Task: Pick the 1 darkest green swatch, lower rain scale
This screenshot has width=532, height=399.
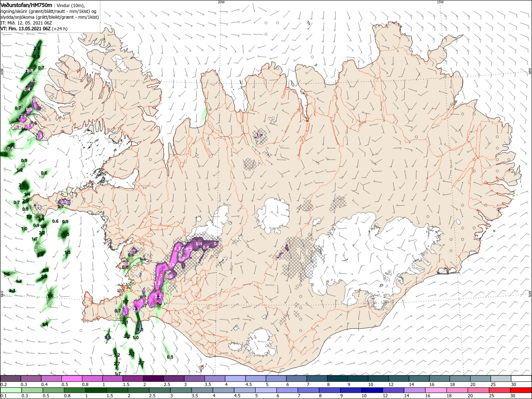Action: click(96, 390)
